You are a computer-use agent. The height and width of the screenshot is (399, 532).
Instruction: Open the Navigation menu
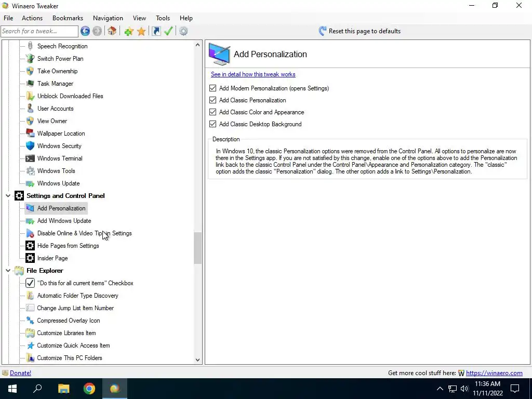click(x=108, y=18)
